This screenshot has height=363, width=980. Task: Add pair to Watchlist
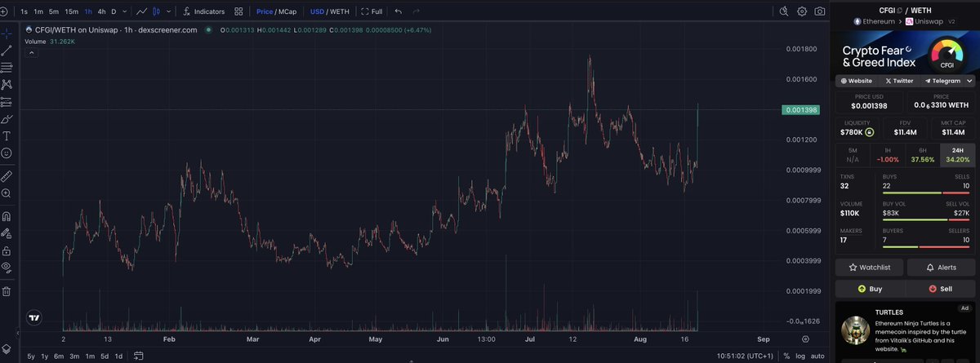[870, 268]
